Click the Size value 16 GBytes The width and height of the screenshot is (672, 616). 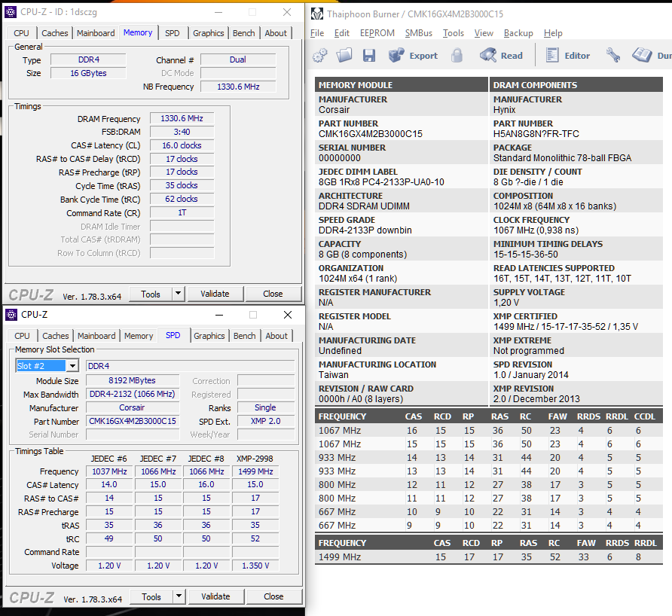88,73
